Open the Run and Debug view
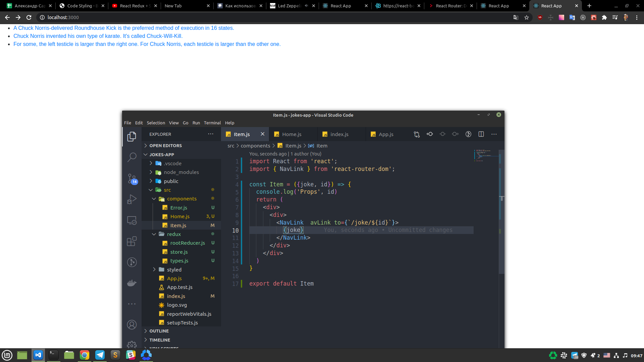This screenshot has width=644, height=362. (132, 199)
